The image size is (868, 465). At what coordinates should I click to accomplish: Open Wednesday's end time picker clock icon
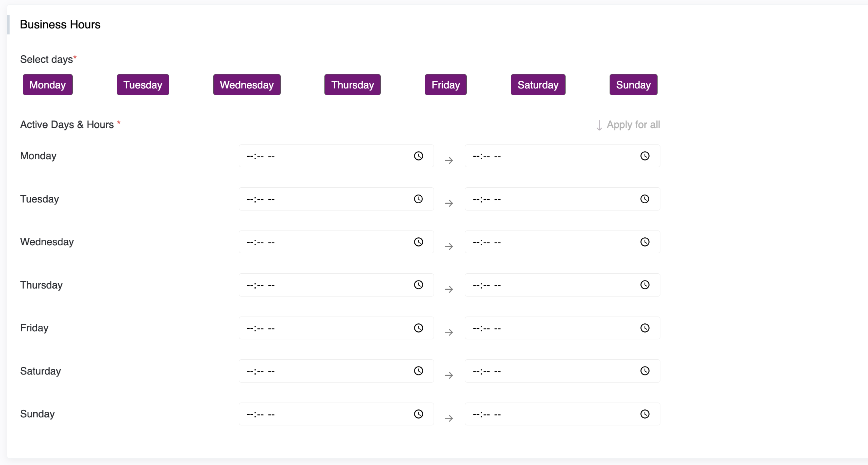tap(645, 242)
